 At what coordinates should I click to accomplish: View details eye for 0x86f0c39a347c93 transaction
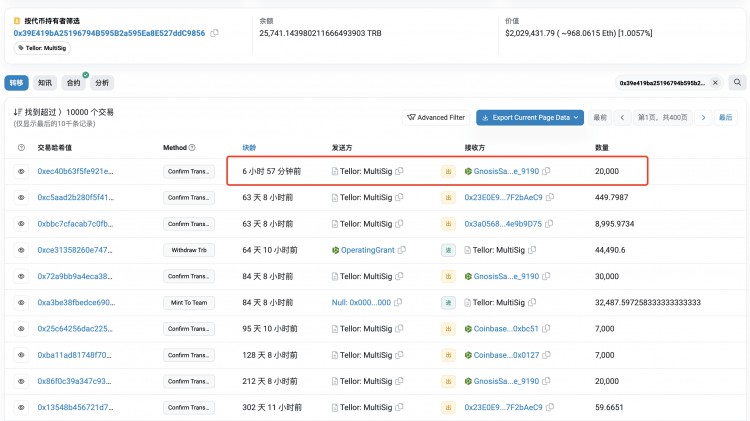point(21,381)
